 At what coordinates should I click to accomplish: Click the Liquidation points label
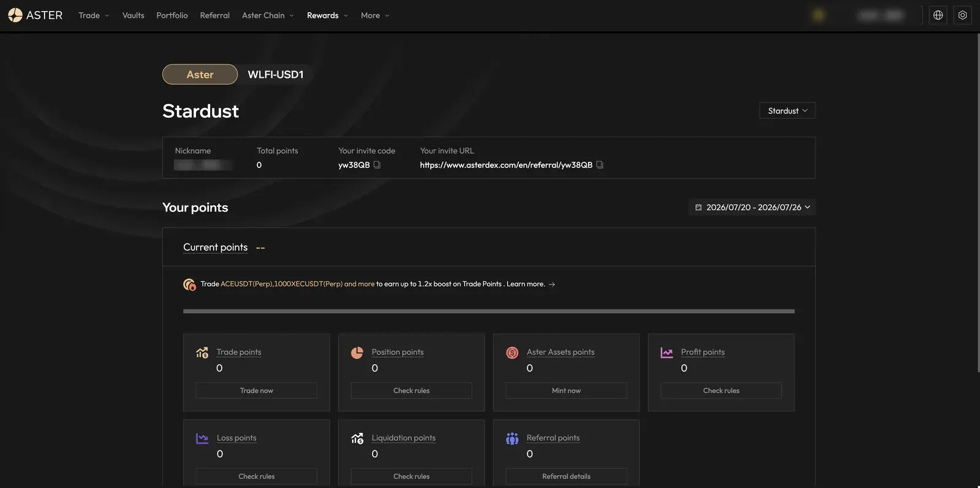404,438
